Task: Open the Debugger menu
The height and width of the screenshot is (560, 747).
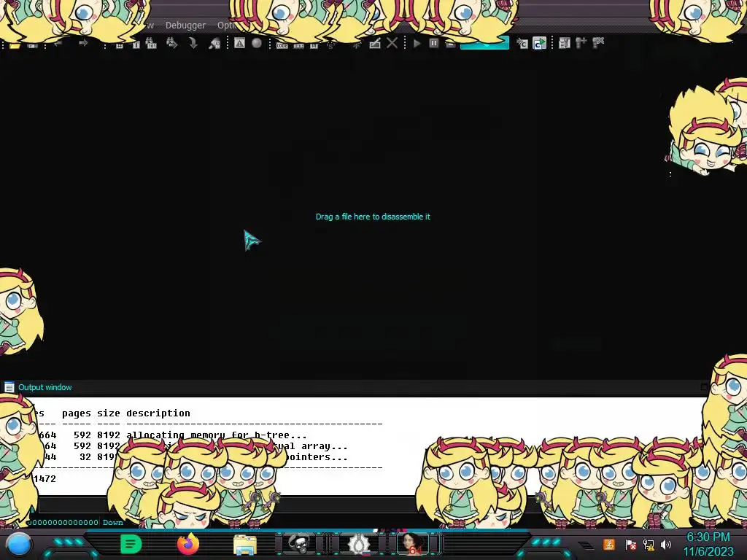Action: (x=185, y=26)
